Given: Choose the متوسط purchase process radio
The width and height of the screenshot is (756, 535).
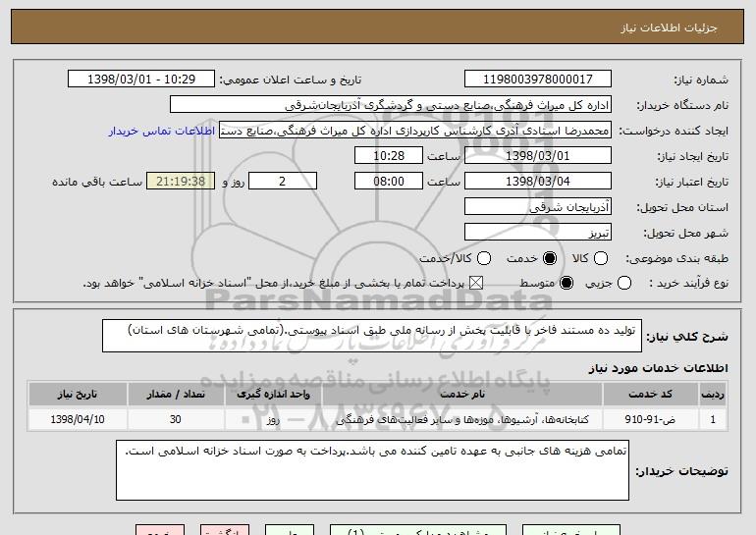Looking at the screenshot, I should [x=567, y=283].
